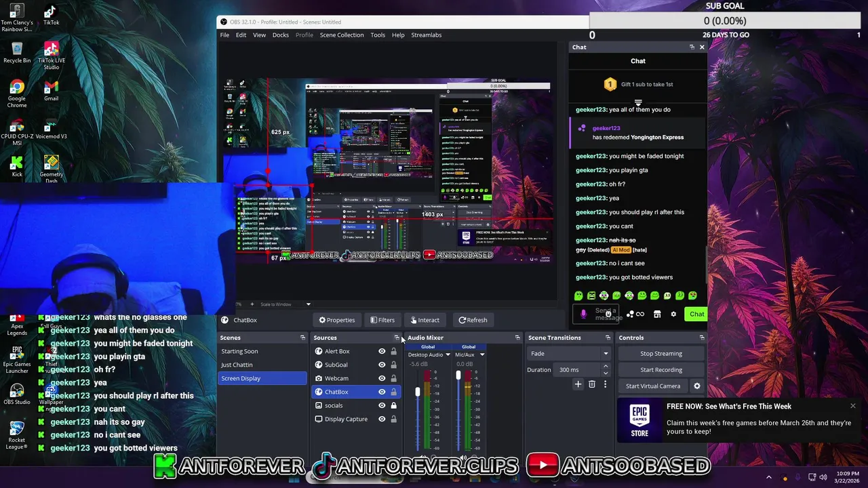The image size is (868, 488).
Task: Lock the Alert Box source
Action: [x=393, y=351]
